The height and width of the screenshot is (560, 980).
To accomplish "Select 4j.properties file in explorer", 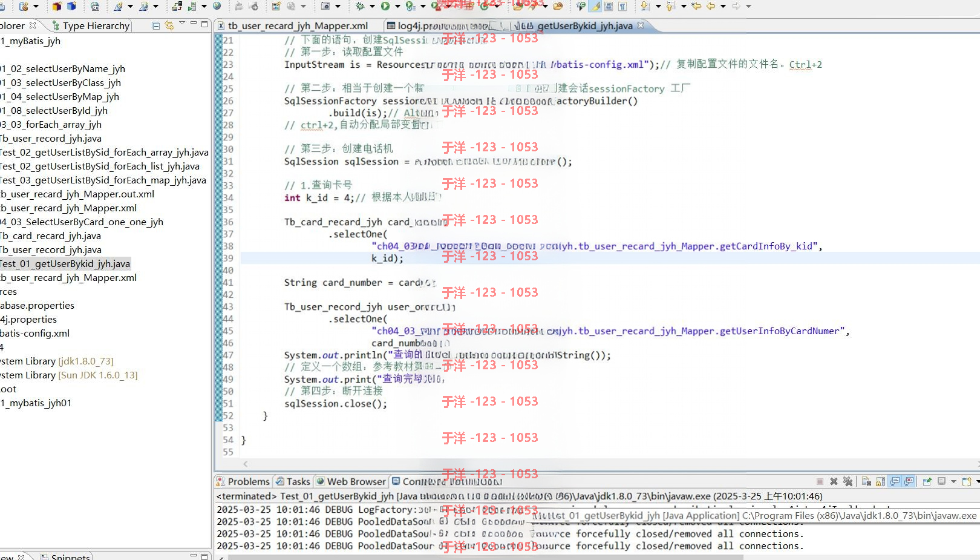I will coord(28,319).
